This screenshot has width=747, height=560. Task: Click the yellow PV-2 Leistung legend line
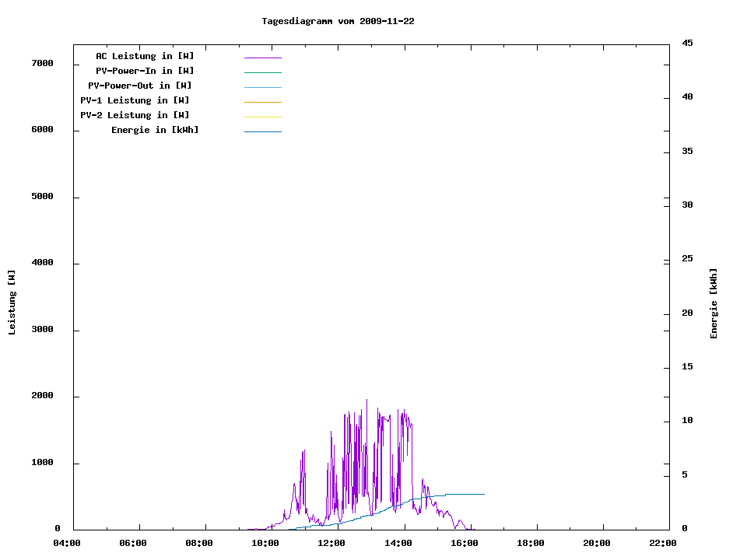click(x=262, y=117)
